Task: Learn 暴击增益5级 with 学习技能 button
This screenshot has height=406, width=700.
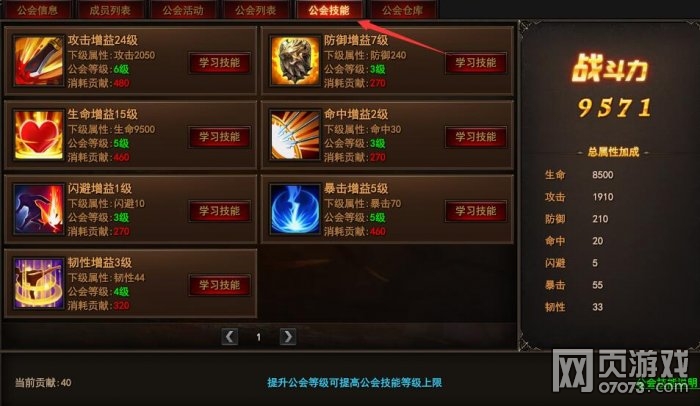Action: 475,211
